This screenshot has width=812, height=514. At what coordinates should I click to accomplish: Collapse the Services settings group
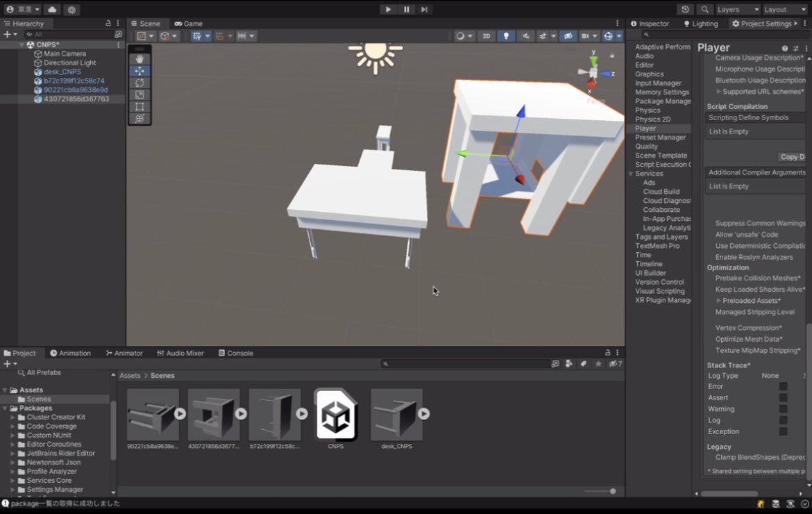(x=631, y=174)
